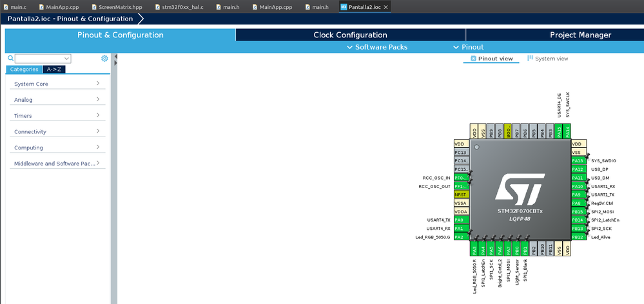The width and height of the screenshot is (644, 304).
Task: Open the Pinout dropdown menu
Action: point(468,47)
